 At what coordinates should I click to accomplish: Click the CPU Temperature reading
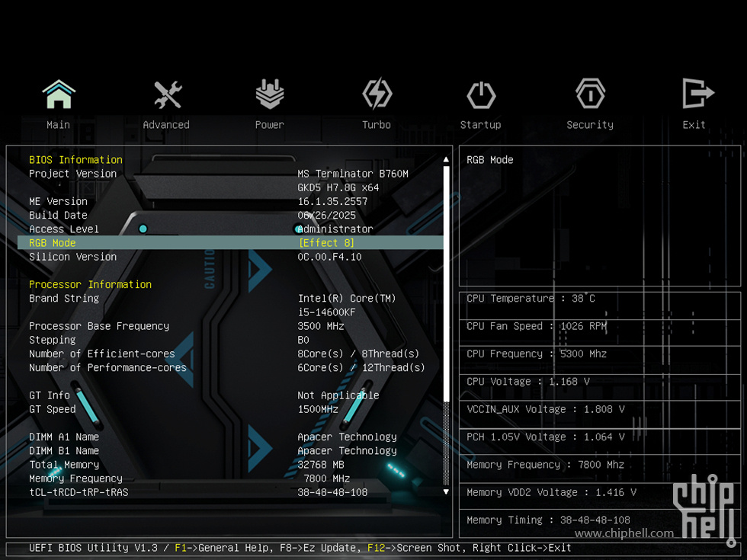tap(531, 298)
